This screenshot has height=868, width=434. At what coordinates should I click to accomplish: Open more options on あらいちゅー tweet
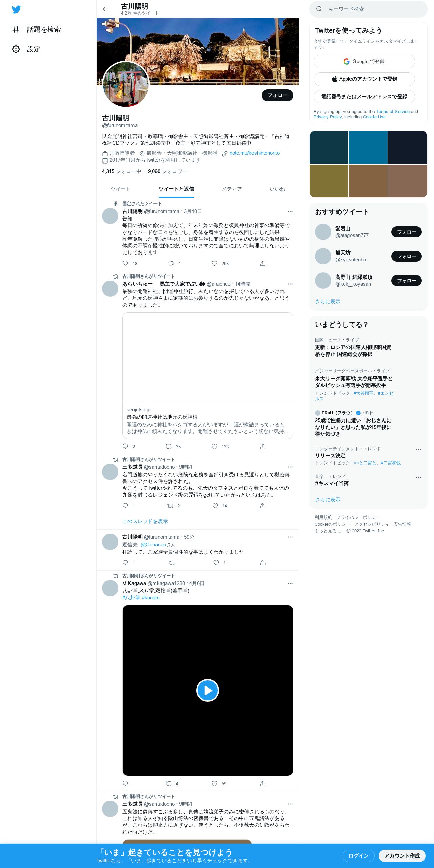(290, 284)
